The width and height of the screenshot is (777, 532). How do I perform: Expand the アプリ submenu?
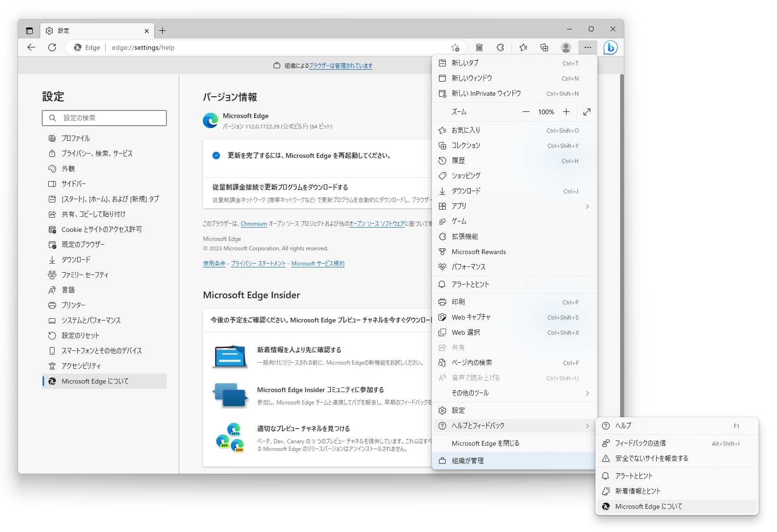click(x=514, y=206)
